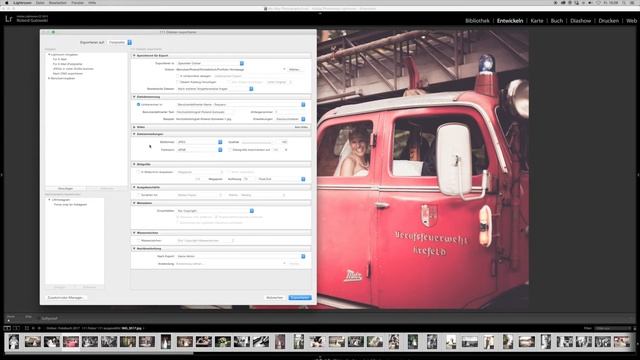Expand the Video section
The width and height of the screenshot is (640, 360).
(134, 127)
